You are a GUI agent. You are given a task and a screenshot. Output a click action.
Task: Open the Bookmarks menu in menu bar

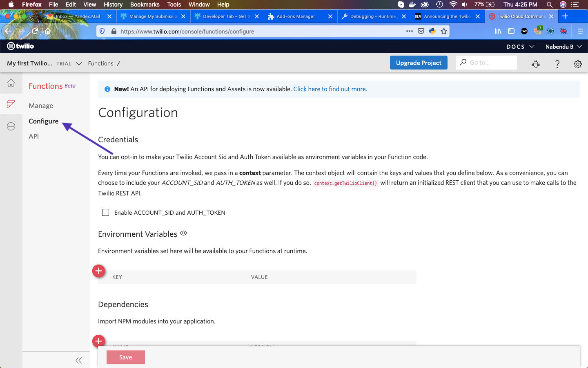(x=145, y=4)
